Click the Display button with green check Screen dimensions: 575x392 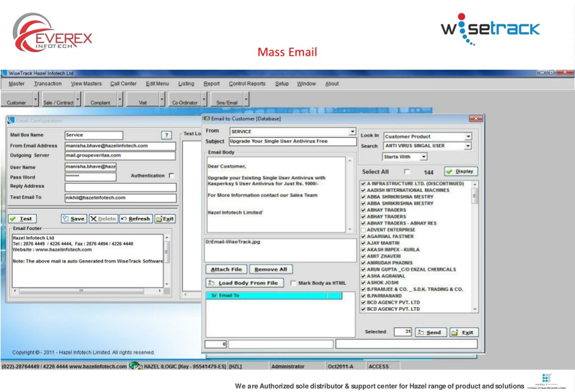click(461, 171)
